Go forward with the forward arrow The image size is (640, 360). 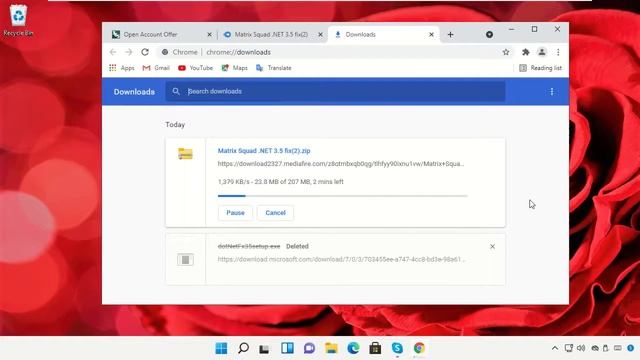click(129, 52)
